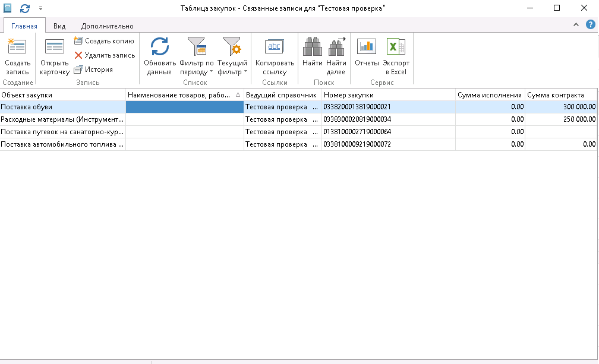Click the Текущий фильтр funnel icon
The image size is (599, 364).
[232, 46]
